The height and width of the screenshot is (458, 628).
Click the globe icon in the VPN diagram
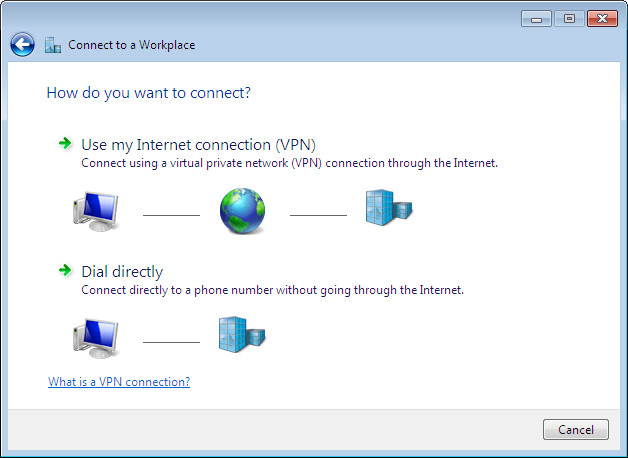coord(243,212)
